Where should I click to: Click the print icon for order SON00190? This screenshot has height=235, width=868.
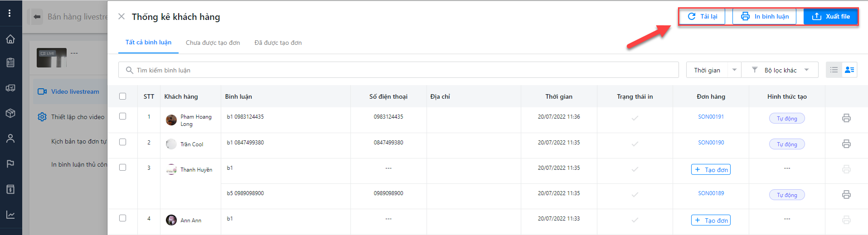coord(846,144)
